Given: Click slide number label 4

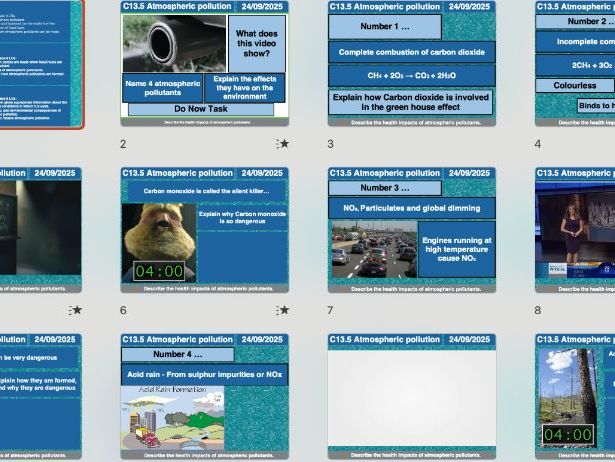Looking at the screenshot, I should click(x=538, y=144).
